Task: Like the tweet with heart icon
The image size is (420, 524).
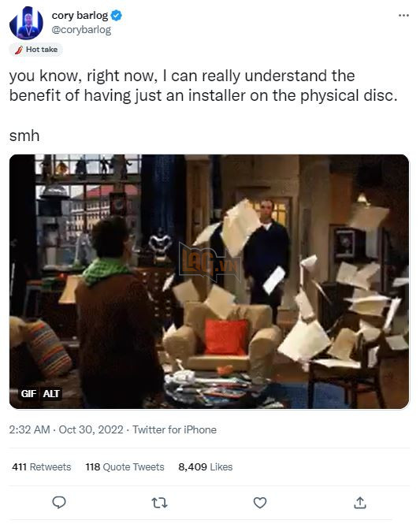Action: [259, 503]
